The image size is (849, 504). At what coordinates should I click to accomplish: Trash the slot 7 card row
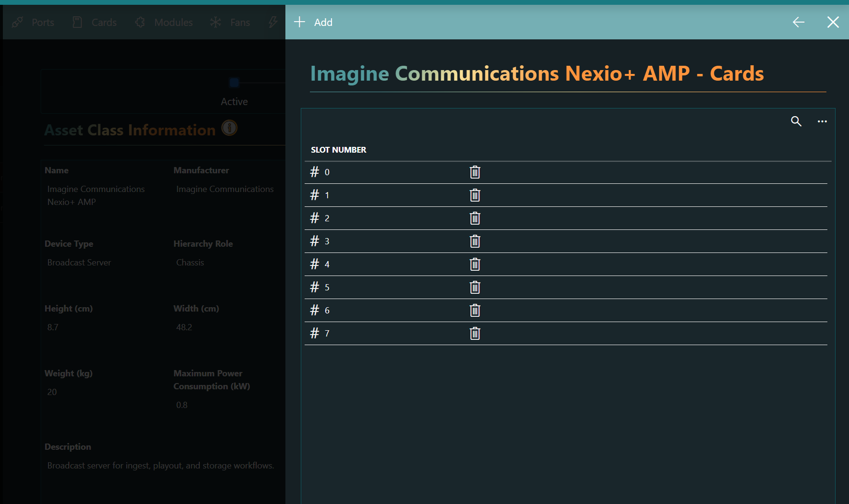point(475,334)
